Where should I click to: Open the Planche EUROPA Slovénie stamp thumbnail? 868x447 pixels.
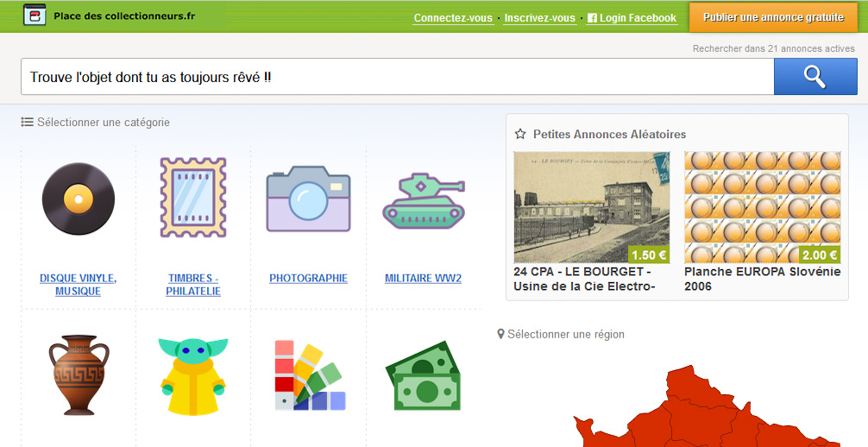click(762, 207)
